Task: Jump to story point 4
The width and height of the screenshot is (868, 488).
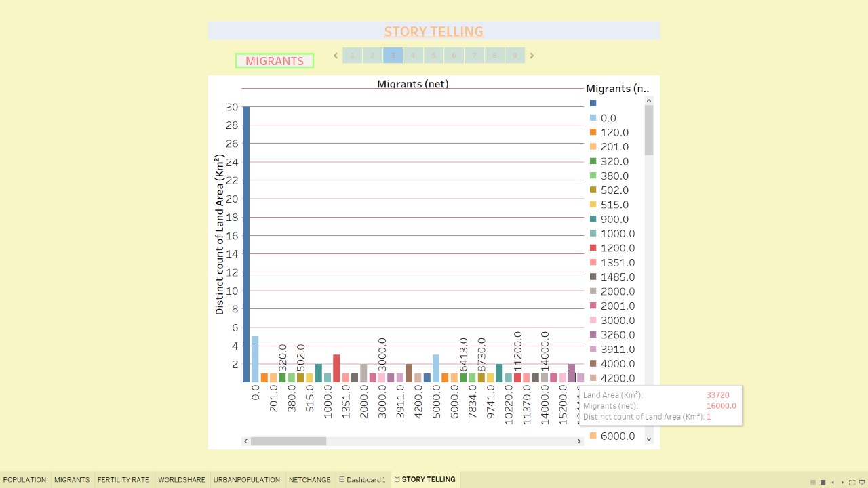Action: [413, 56]
